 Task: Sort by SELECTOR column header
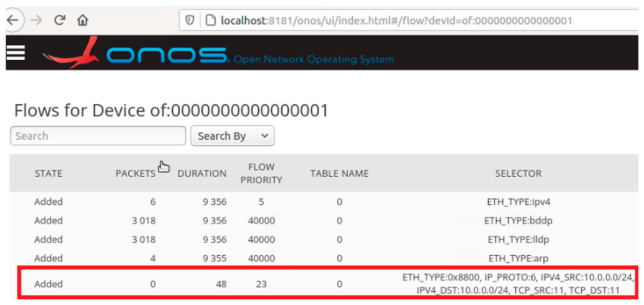tap(518, 173)
